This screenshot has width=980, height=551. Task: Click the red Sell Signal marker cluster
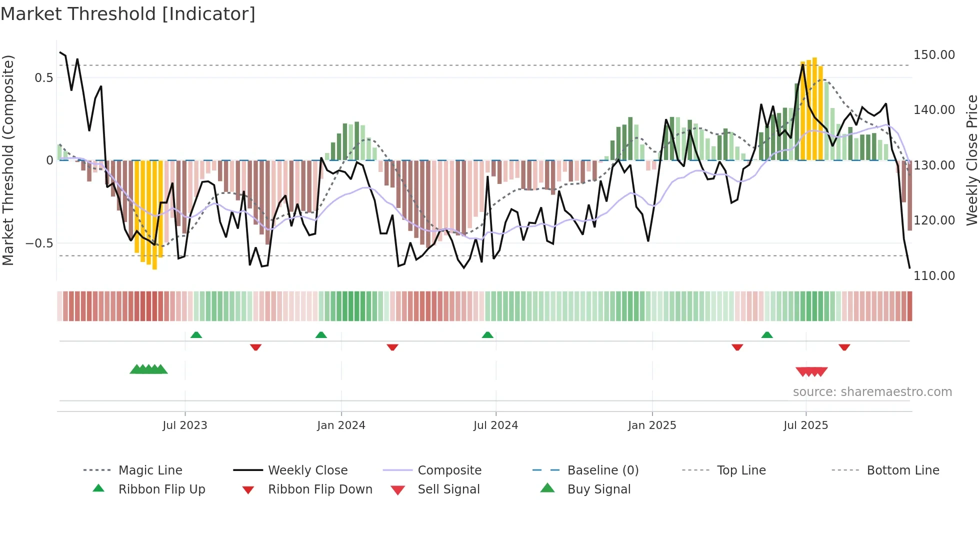811,371
